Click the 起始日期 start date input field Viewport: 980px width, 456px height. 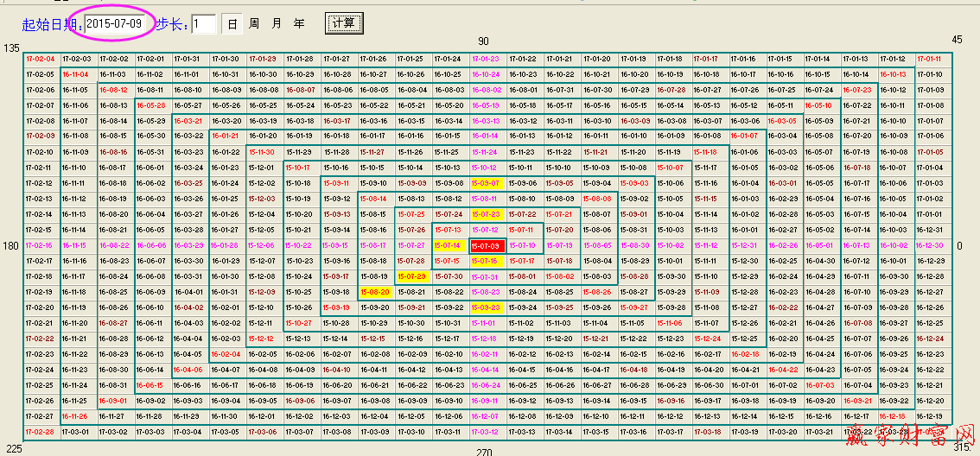coord(115,23)
